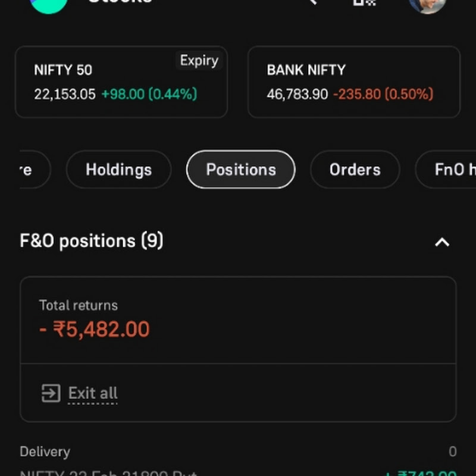Screen dimensions: 476x476
Task: Collapse the F&O positions section
Action: pyautogui.click(x=441, y=242)
